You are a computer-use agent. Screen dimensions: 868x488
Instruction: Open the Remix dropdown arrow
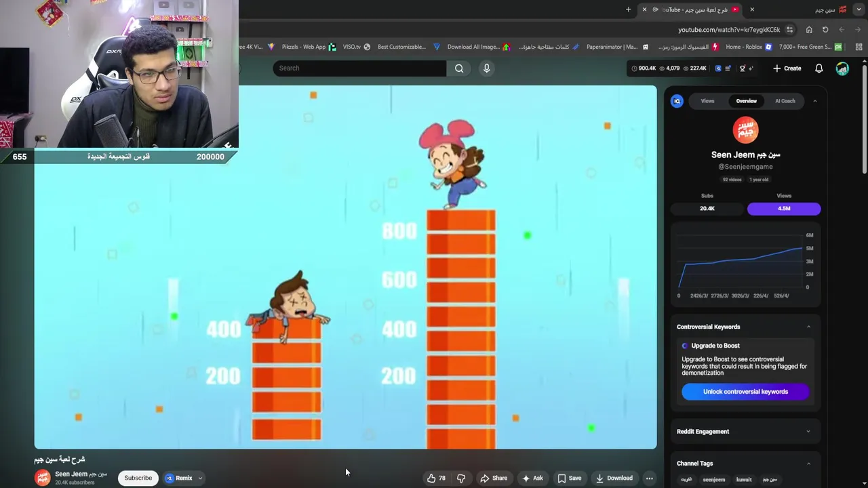coord(200,478)
